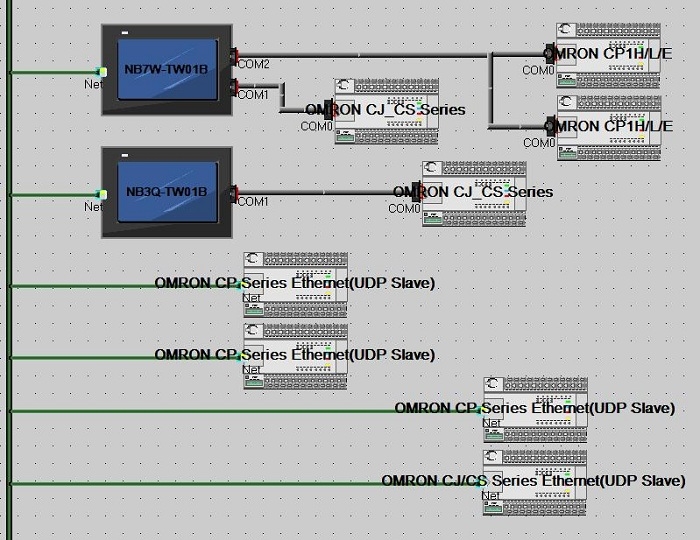The height and width of the screenshot is (540, 700).
Task: Select CJ_CS Series PLC connected to NB7W COM1
Action: [387, 111]
